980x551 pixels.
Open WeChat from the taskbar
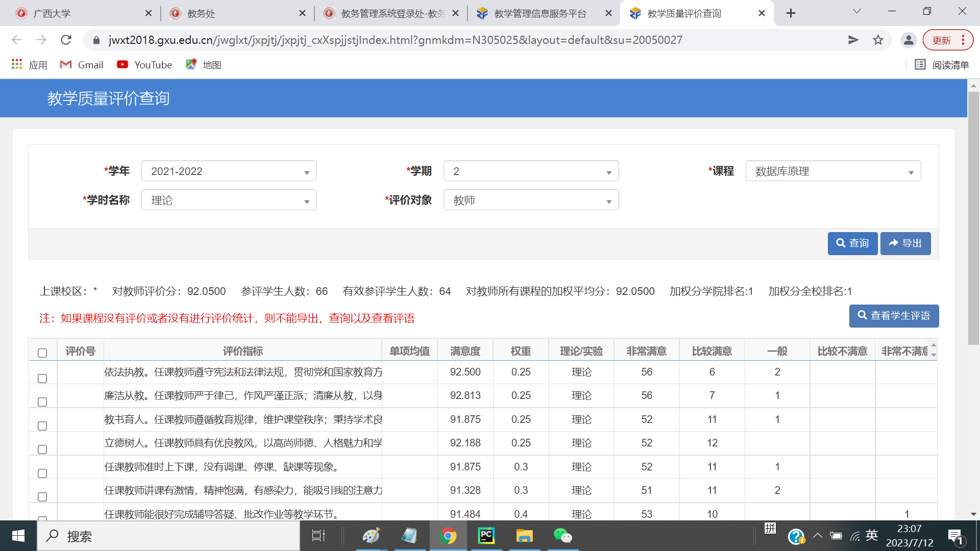pyautogui.click(x=562, y=536)
